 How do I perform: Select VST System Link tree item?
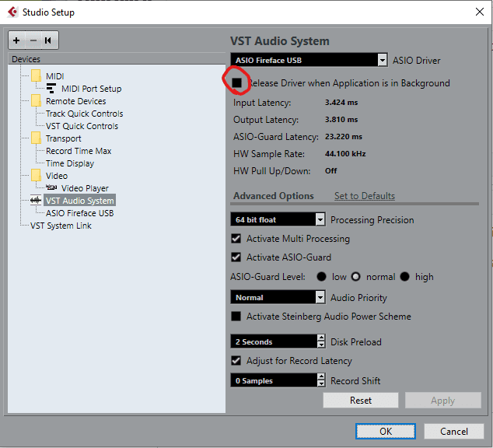click(61, 226)
